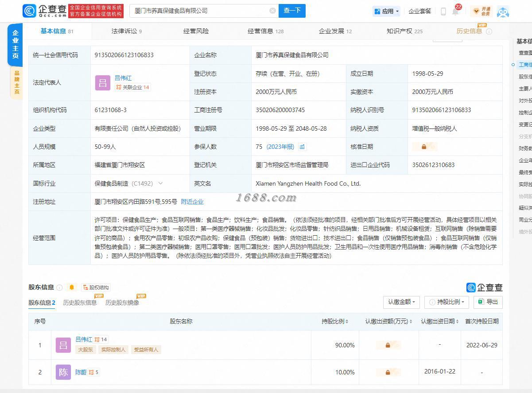Select the 历史股东信息 sub-tab
This screenshot has width=532, height=393.
80,303
